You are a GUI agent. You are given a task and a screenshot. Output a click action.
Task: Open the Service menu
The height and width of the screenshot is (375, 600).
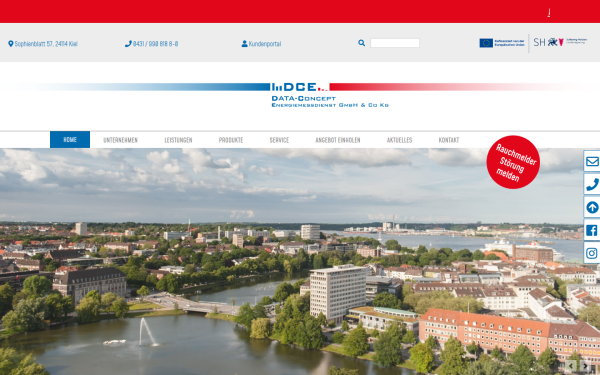279,140
